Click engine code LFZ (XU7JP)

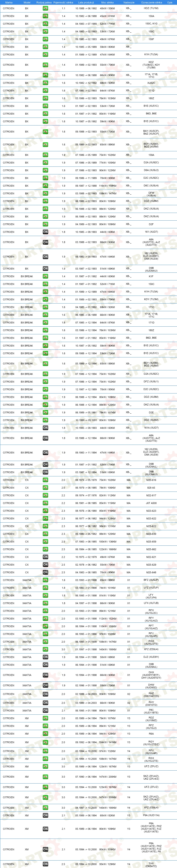point(151,588)
